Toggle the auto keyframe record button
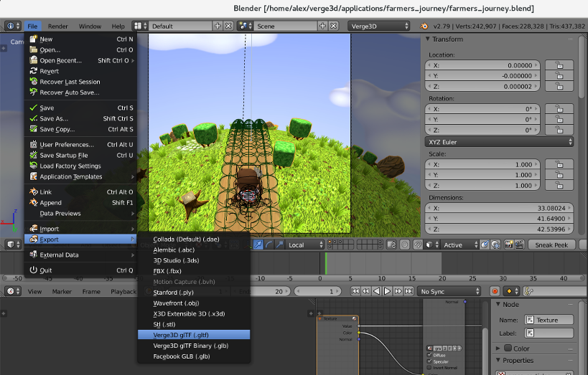588x375 pixels. coord(495,291)
